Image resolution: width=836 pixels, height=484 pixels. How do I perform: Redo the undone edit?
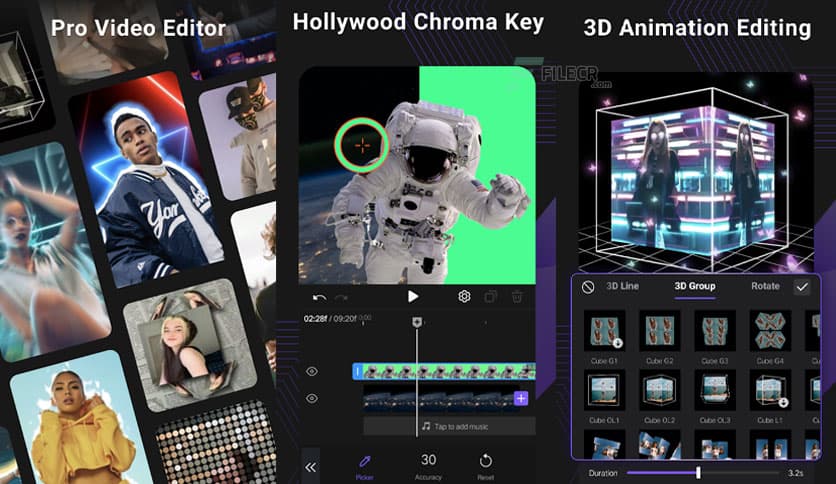click(x=341, y=297)
